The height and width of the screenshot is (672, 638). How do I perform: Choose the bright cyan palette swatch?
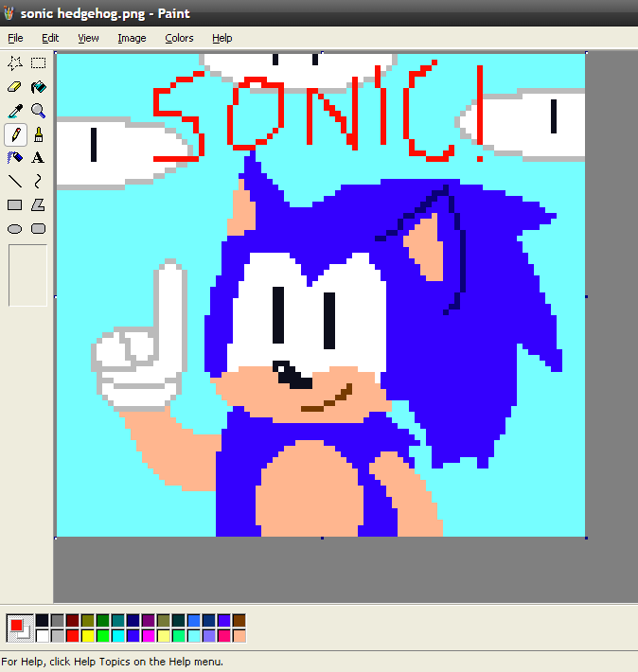[118, 636]
